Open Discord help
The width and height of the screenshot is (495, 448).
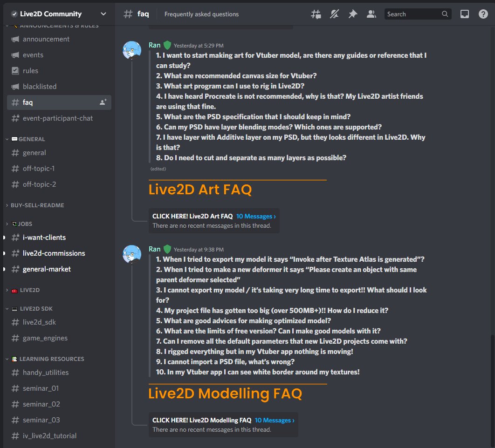(483, 14)
